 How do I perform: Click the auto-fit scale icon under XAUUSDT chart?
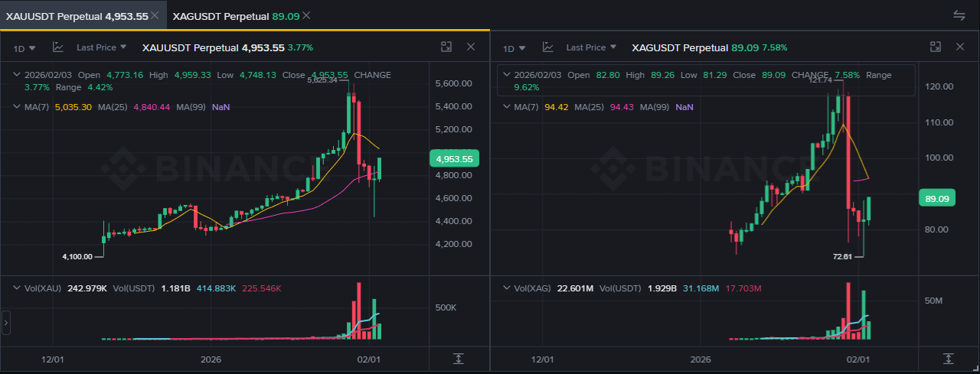coord(459,359)
